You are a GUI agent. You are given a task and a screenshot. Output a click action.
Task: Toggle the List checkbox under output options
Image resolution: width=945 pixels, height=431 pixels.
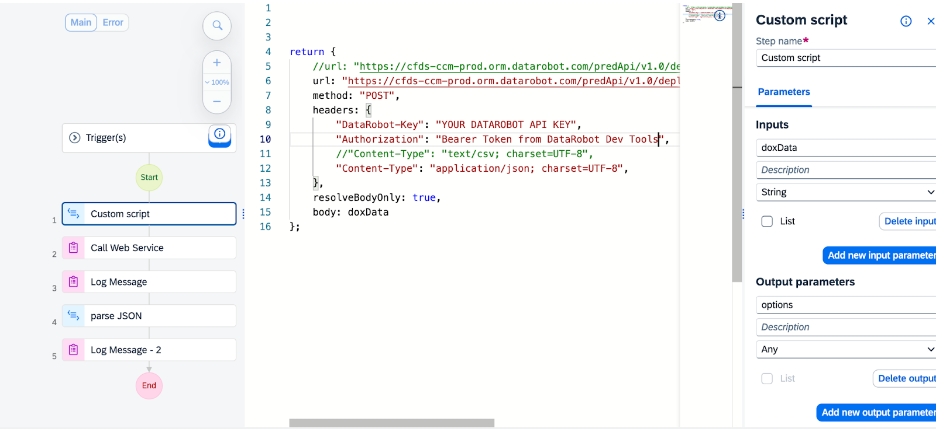766,378
